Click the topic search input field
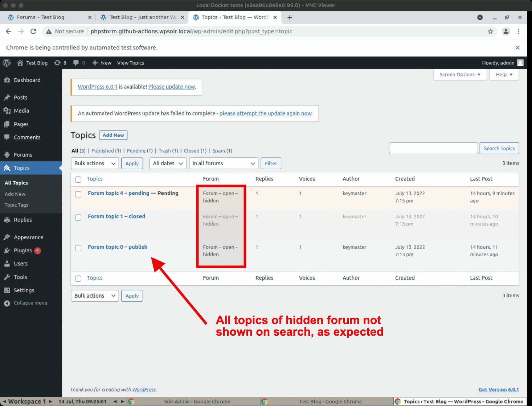This screenshot has width=532, height=406. (433, 148)
